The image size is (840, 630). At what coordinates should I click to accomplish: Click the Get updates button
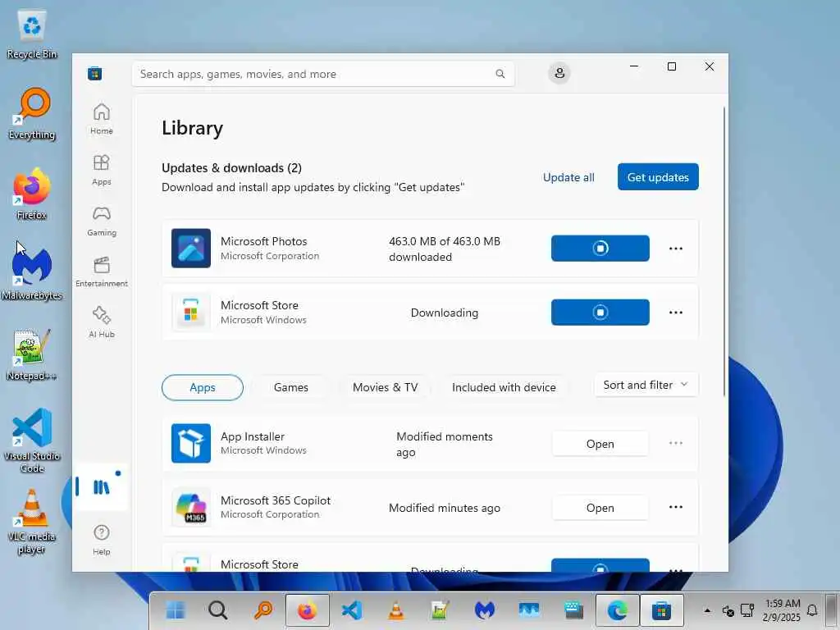658,177
